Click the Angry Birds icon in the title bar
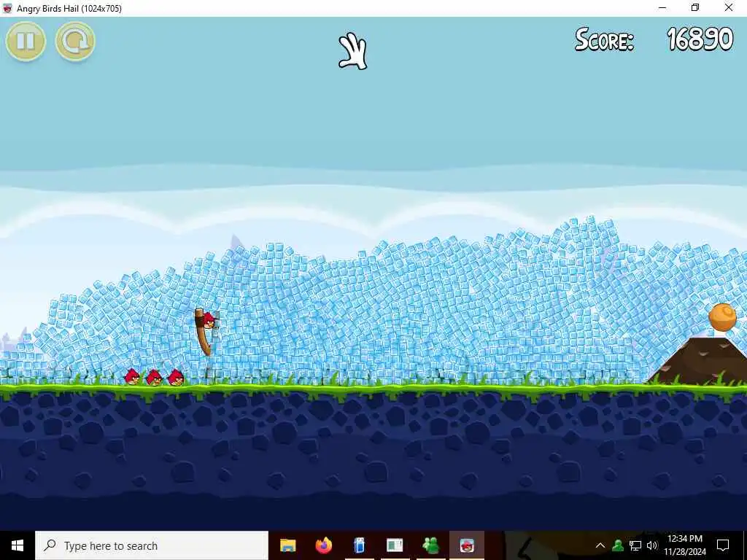 pyautogui.click(x=7, y=8)
